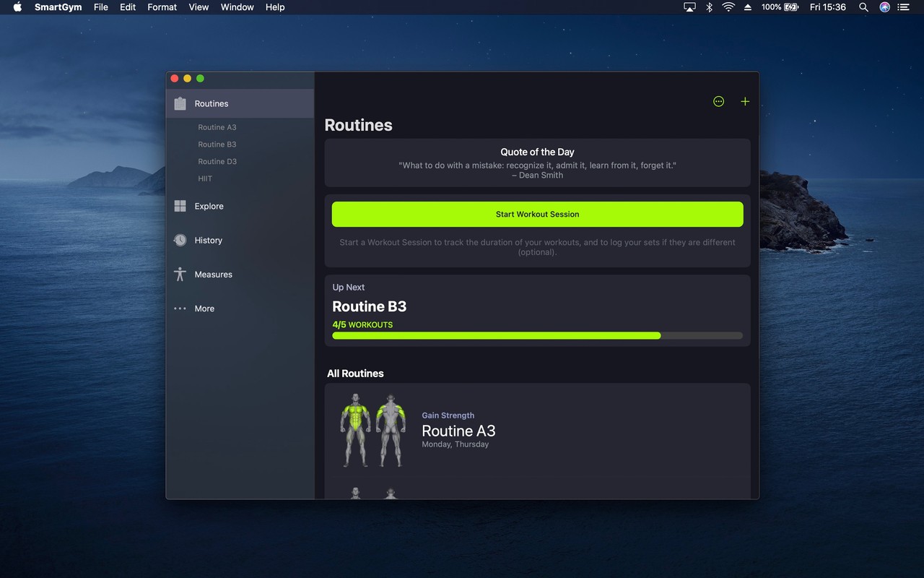Click the Siri icon in menu bar
This screenshot has height=578, width=924.
[884, 7]
